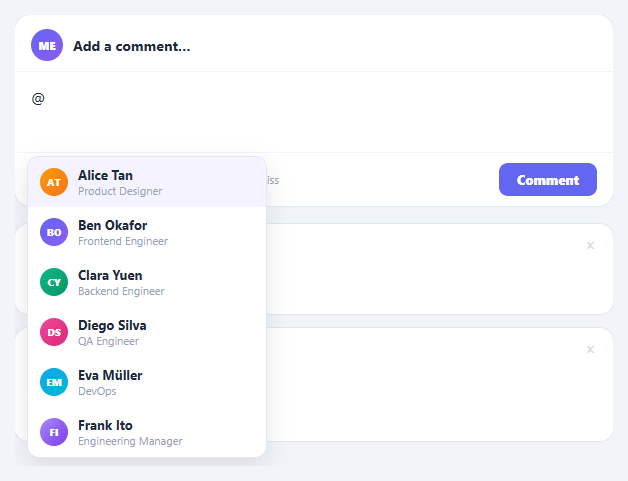Mention Alice Tan from the suggestion list
The height and width of the screenshot is (481, 628).
(147, 182)
